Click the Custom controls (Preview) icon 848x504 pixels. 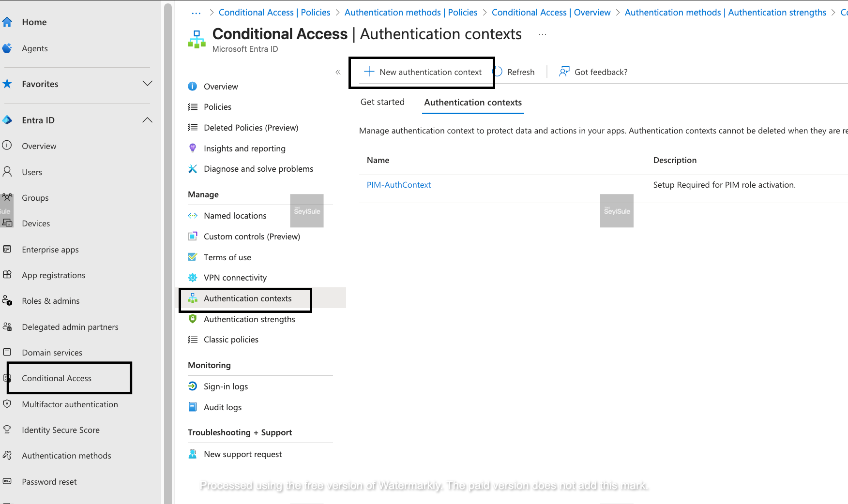pos(192,236)
